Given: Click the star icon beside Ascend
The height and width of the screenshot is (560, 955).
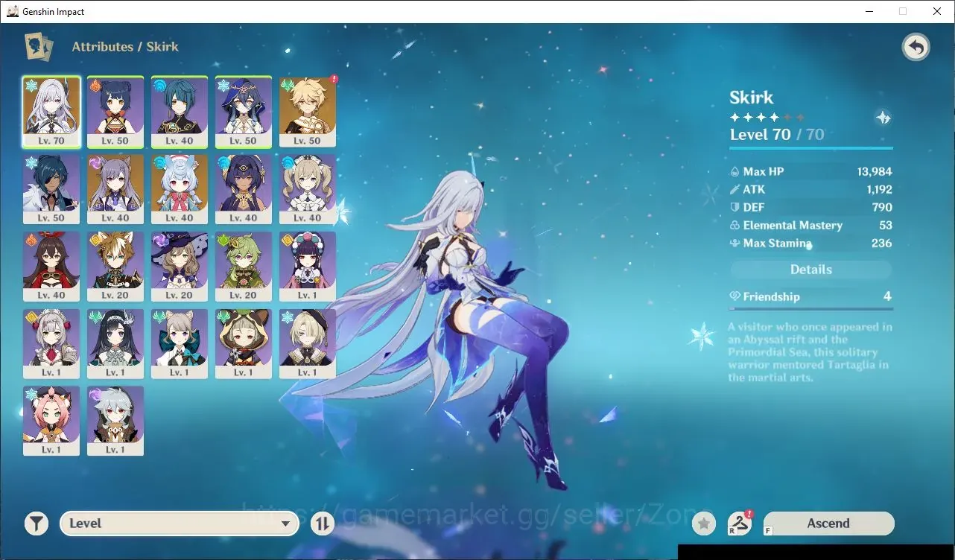Looking at the screenshot, I should click(704, 524).
